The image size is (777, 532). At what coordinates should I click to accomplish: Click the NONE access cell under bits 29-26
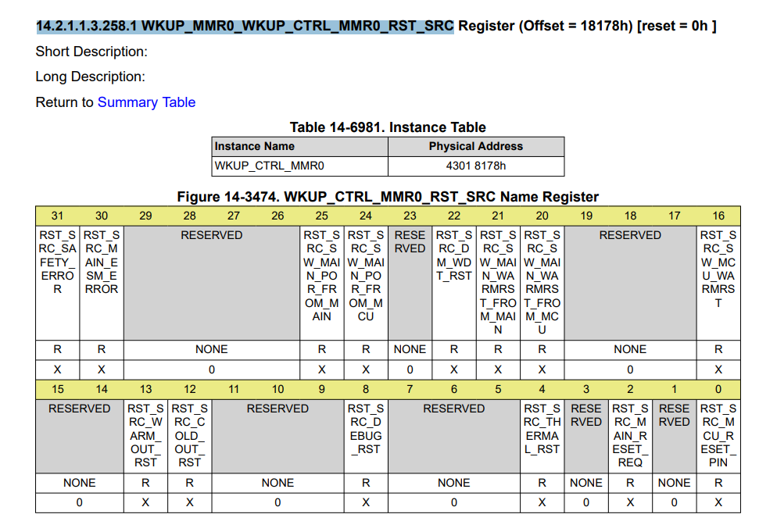(x=212, y=350)
